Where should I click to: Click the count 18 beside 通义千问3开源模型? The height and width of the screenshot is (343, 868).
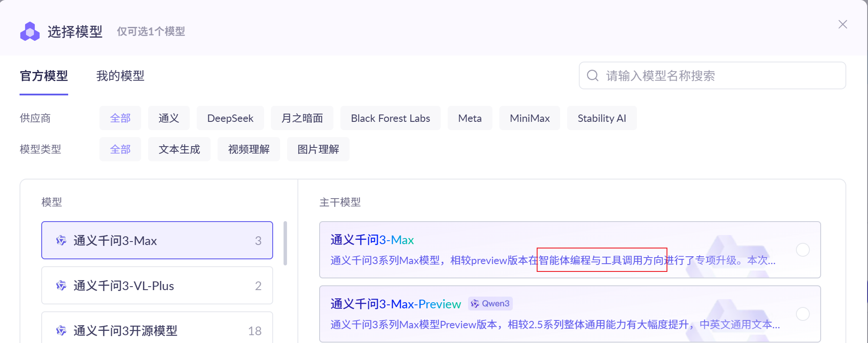(255, 331)
